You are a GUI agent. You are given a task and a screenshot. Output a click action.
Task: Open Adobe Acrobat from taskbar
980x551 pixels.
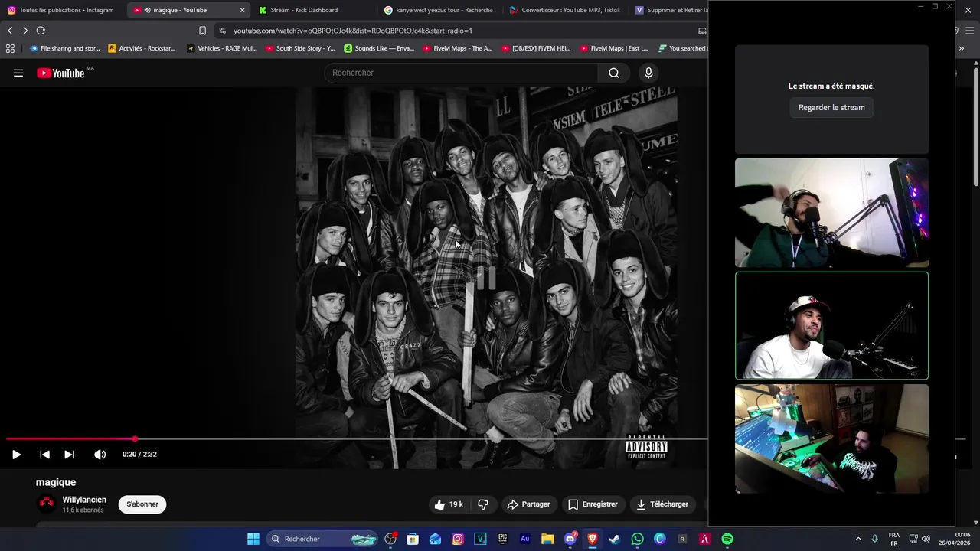pos(704,539)
